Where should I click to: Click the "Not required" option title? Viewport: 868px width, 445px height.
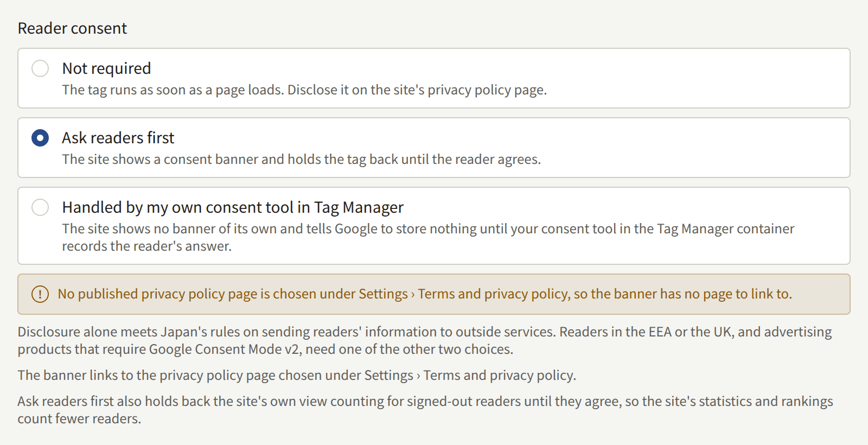click(x=106, y=68)
